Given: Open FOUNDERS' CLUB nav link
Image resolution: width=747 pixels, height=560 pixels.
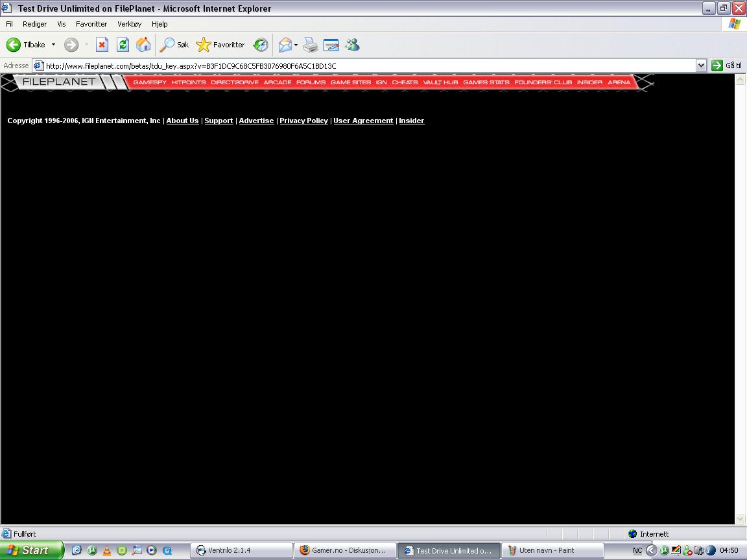Looking at the screenshot, I should tap(543, 82).
